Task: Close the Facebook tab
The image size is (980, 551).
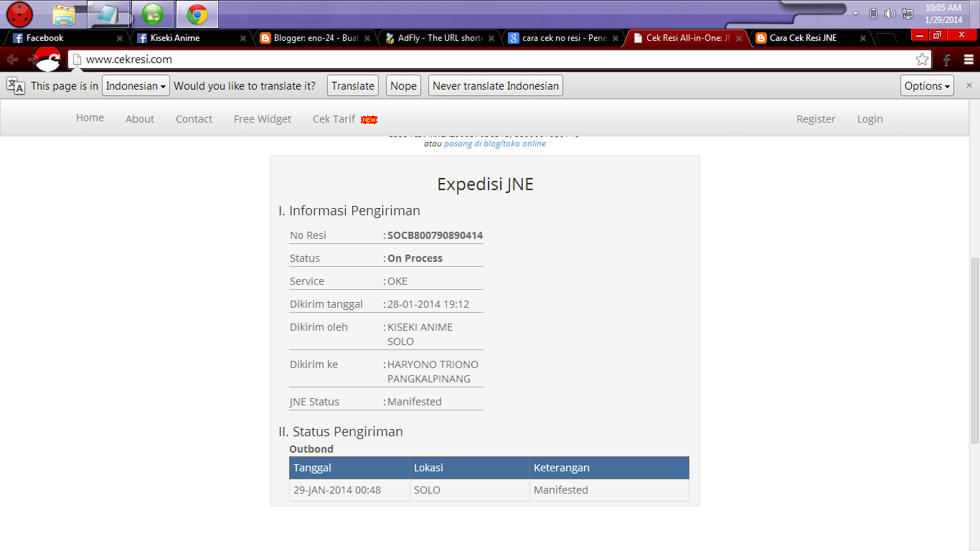Action: [x=120, y=38]
